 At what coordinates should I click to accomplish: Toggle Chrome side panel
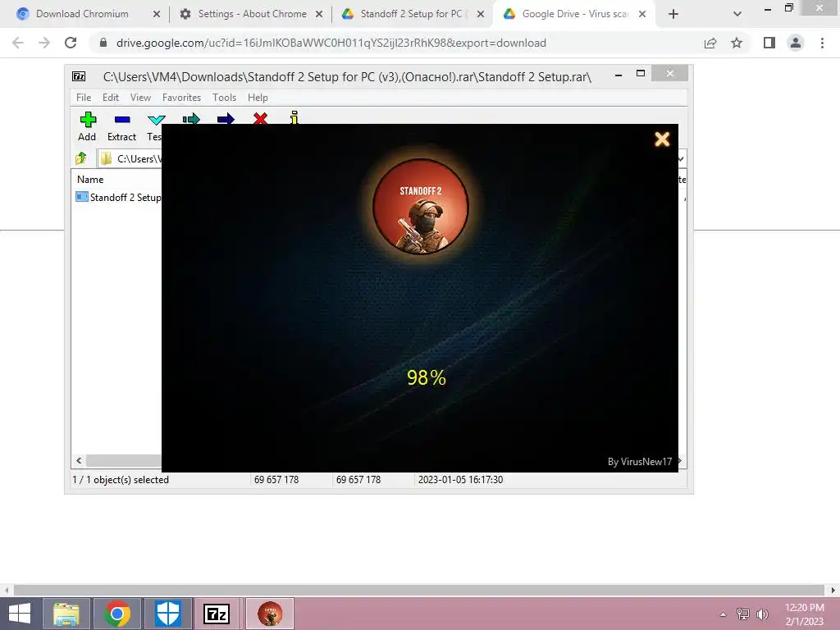click(769, 43)
